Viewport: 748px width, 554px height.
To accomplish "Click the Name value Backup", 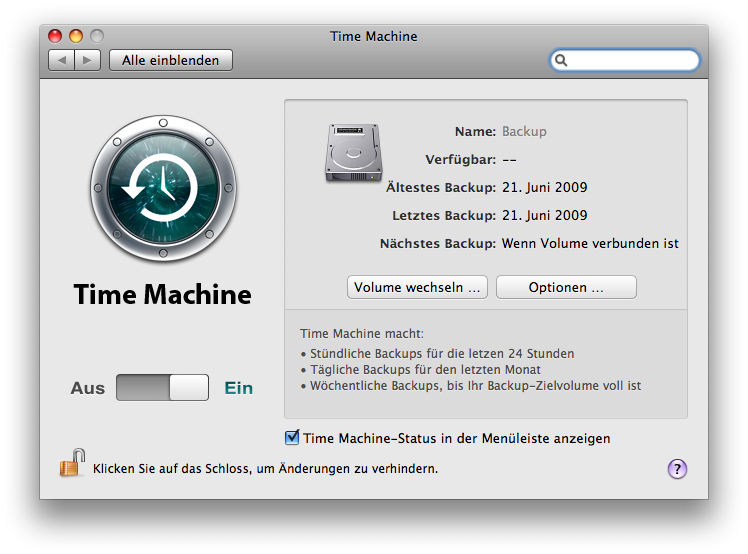I will (524, 131).
